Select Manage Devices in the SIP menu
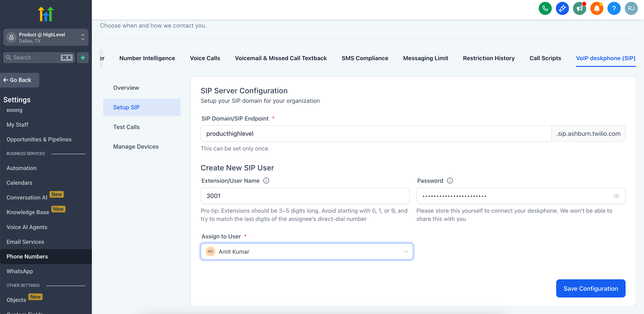Viewport: 644px width, 314px height. 136,147
